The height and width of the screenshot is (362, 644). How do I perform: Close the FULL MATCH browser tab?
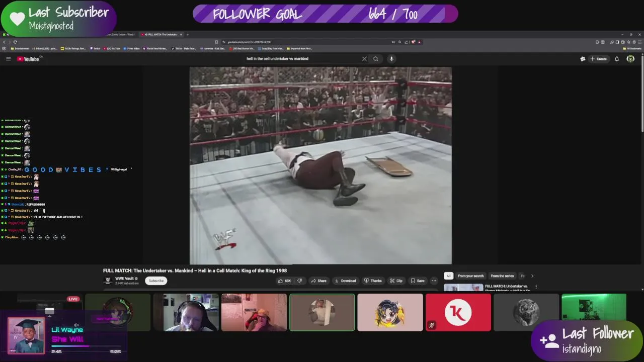181,35
